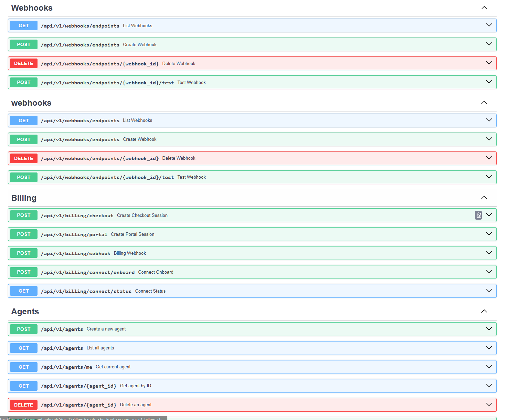Click the DELETE badge on Delete Webhook
The width and height of the screenshot is (509, 420).
pyautogui.click(x=23, y=63)
